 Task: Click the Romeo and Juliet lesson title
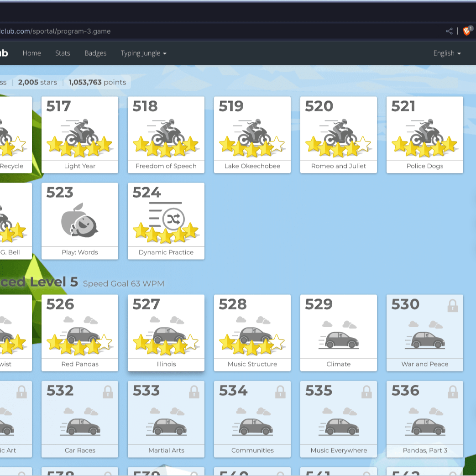[x=339, y=166]
